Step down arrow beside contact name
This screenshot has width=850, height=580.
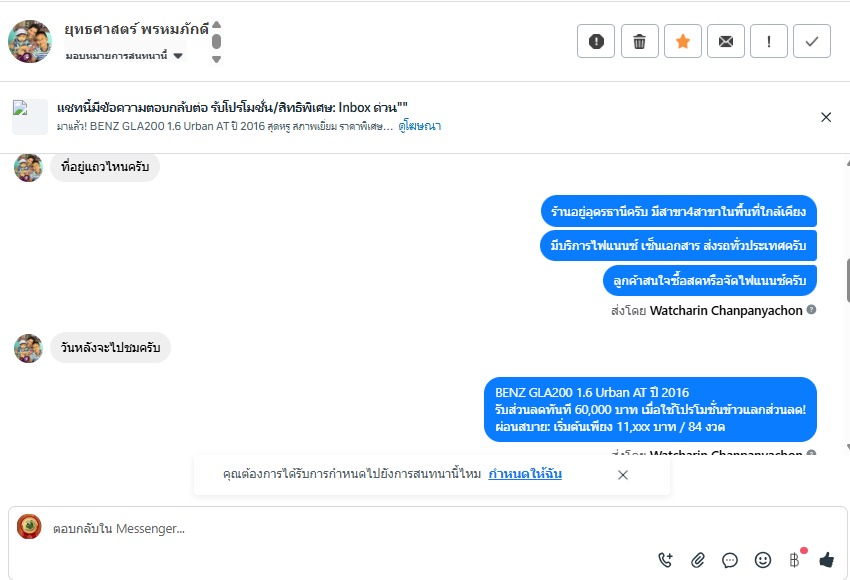click(x=216, y=59)
